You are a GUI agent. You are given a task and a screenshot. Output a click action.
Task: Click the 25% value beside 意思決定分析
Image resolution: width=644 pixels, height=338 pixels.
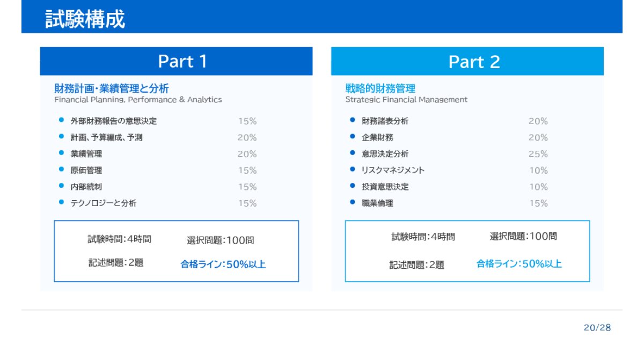click(538, 154)
